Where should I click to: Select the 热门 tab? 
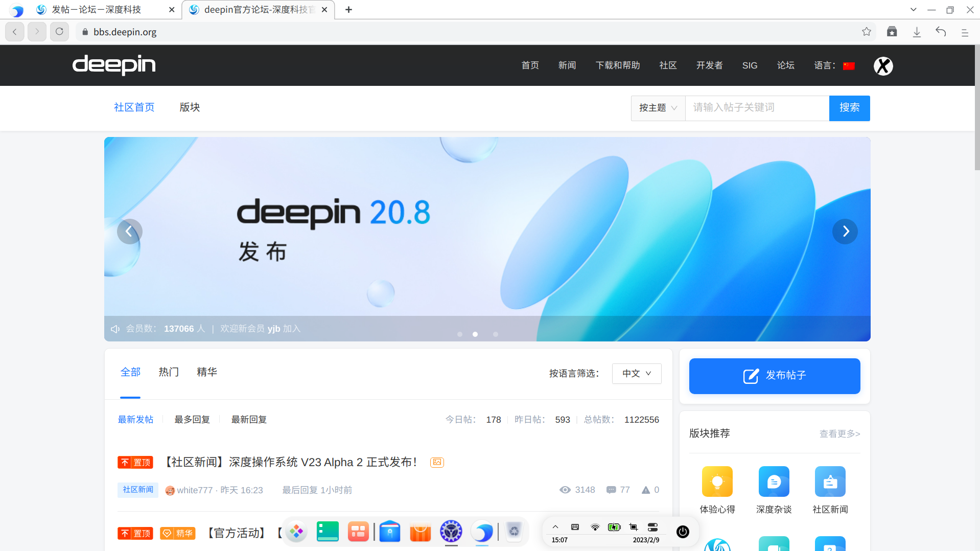click(x=169, y=372)
